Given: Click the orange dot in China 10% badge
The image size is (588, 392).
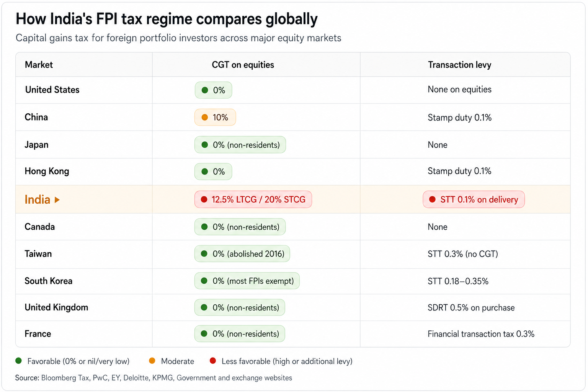Looking at the screenshot, I should pyautogui.click(x=205, y=118).
